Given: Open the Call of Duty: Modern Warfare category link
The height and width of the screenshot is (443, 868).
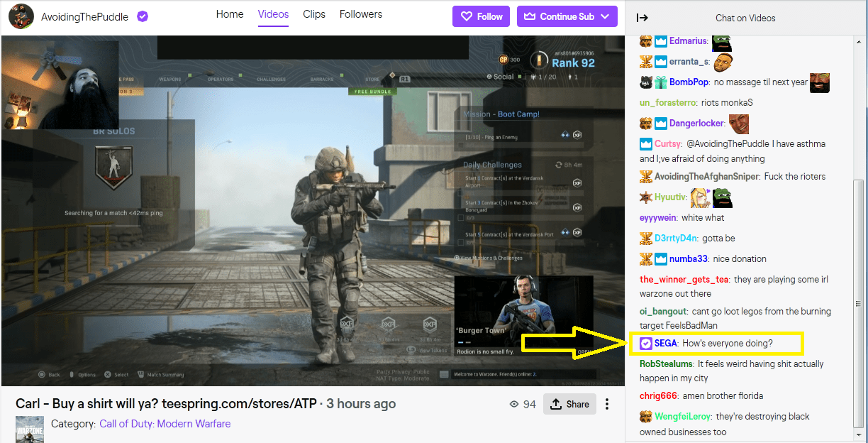Looking at the screenshot, I should pyautogui.click(x=165, y=424).
